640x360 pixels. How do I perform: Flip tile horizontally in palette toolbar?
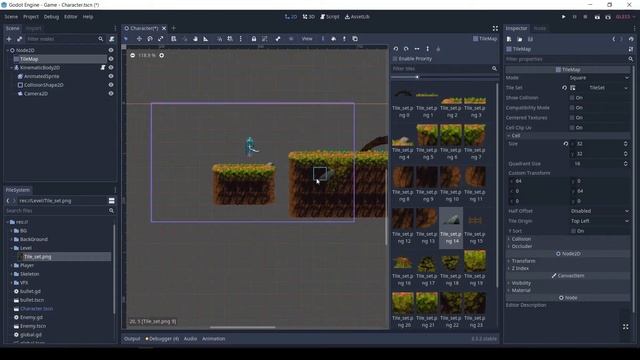click(417, 49)
